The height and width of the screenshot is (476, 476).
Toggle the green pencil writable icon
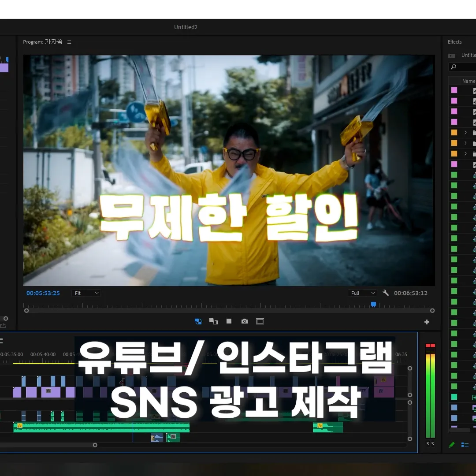point(451,445)
